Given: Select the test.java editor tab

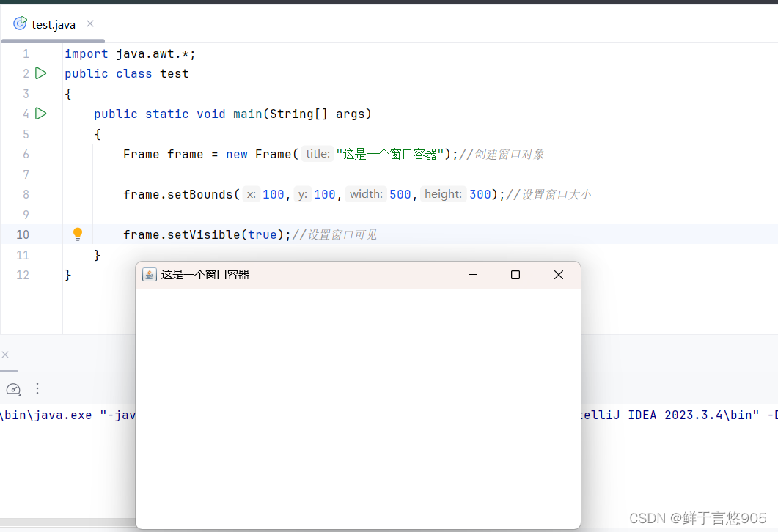Looking at the screenshot, I should coord(53,24).
